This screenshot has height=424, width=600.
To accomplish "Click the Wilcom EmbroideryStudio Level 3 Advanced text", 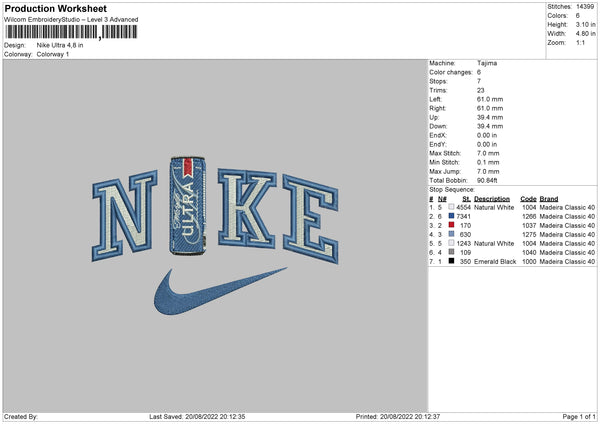I will coord(71,20).
